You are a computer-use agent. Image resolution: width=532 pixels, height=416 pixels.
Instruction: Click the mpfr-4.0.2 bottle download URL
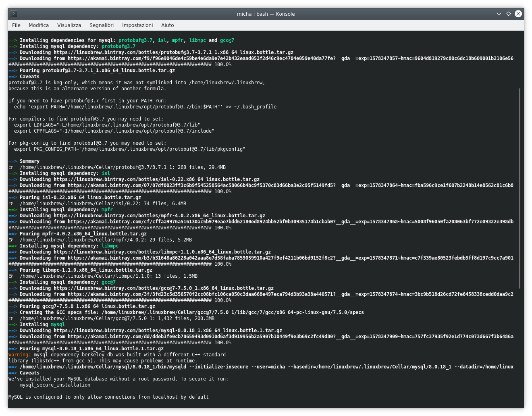tap(159, 216)
